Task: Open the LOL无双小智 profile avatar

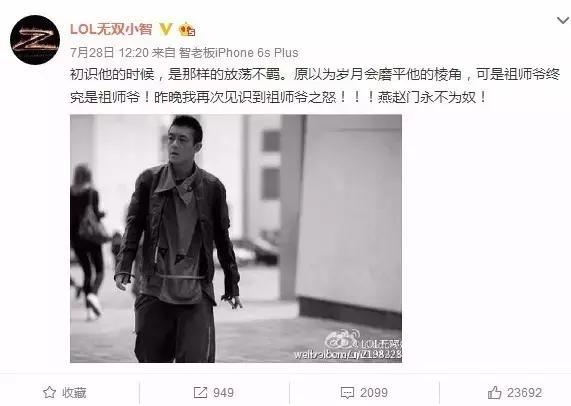Action: pyautogui.click(x=35, y=40)
